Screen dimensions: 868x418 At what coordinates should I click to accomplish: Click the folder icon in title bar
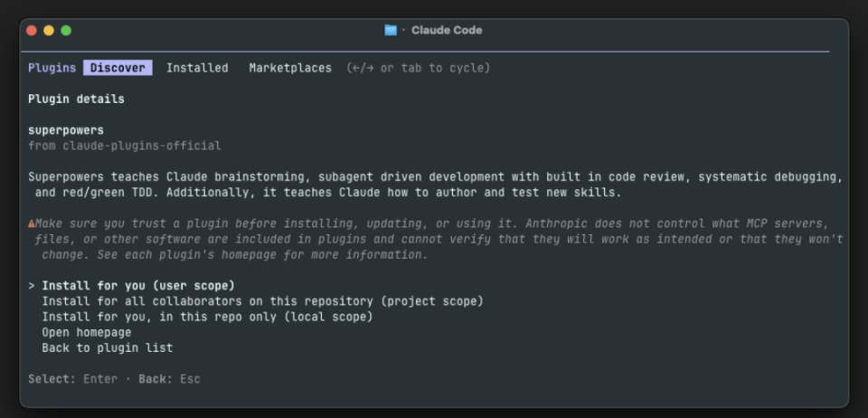click(391, 31)
